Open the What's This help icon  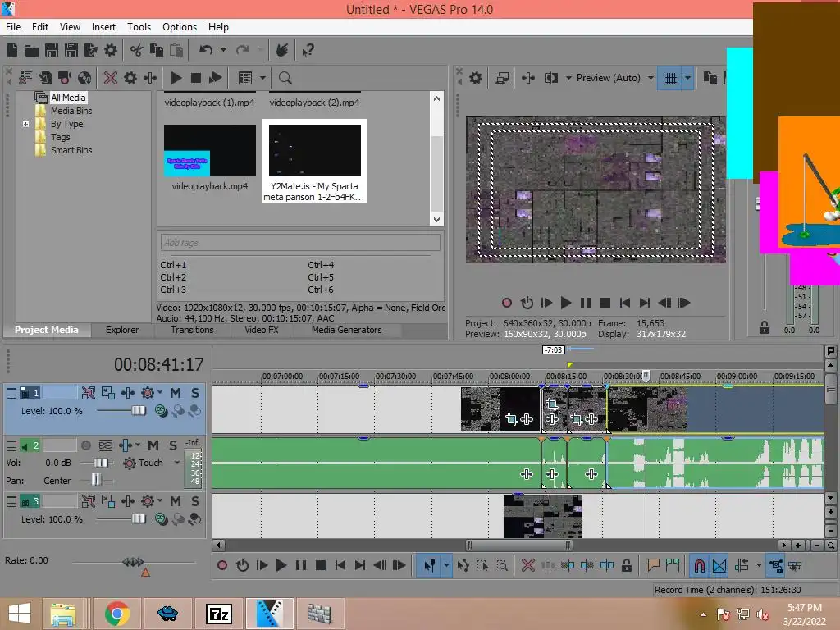308,50
